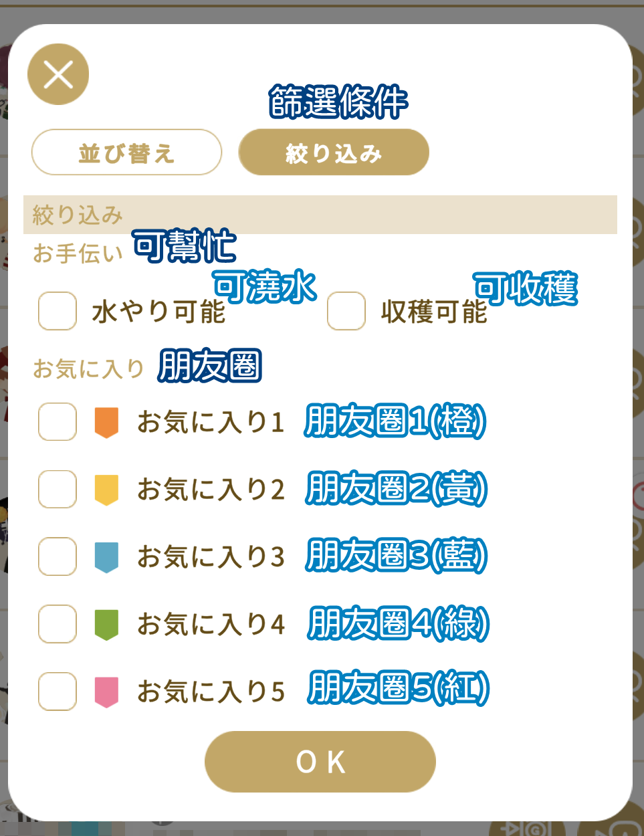Click the お気に入り1 label text

[x=211, y=422]
